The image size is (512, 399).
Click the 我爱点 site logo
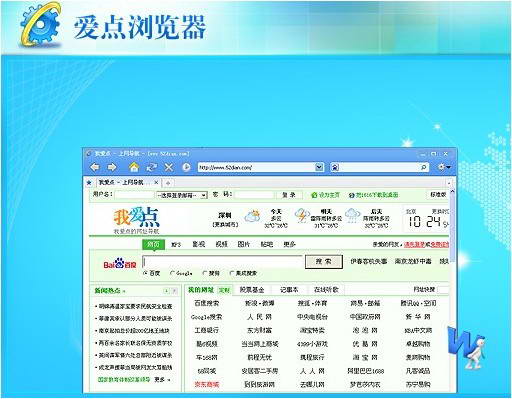coord(137,219)
